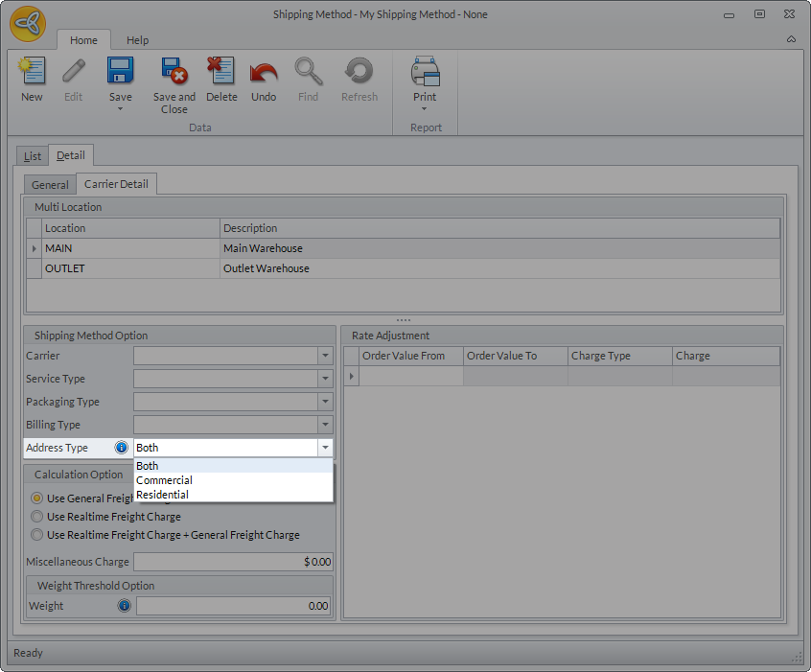Viewport: 811px width, 672px height.
Task: Click the Miscellaneous Charge input field
Action: [x=233, y=562]
